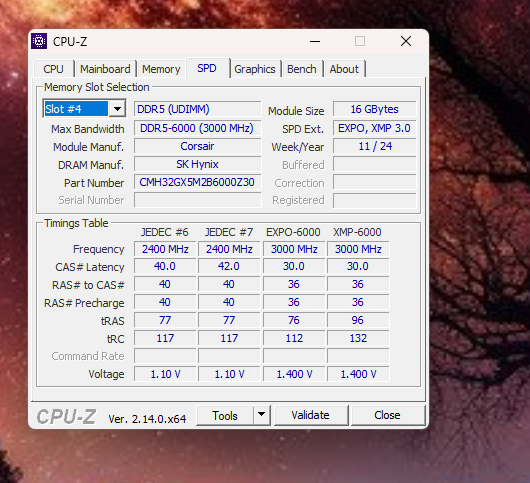Click the JEDEC #7 RAS# to CAS# 40 cell
The height and width of the screenshot is (483, 530).
coord(229,284)
